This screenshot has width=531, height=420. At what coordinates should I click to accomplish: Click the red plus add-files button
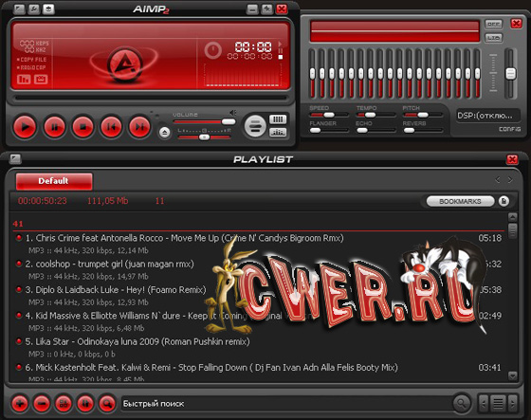[20, 403]
